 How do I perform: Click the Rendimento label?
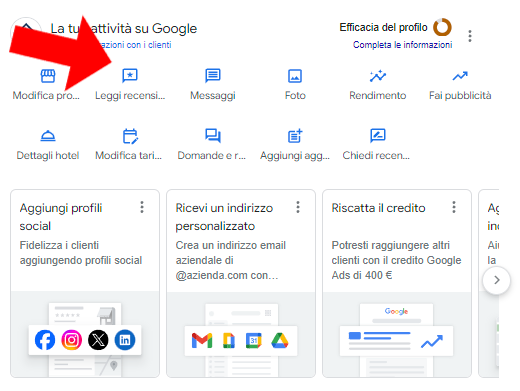[x=378, y=96]
